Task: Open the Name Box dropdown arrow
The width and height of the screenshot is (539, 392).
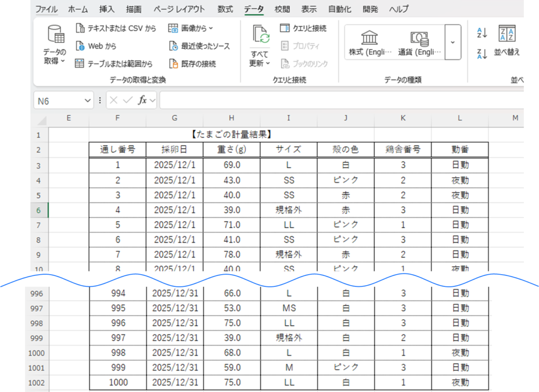Action: point(88,100)
